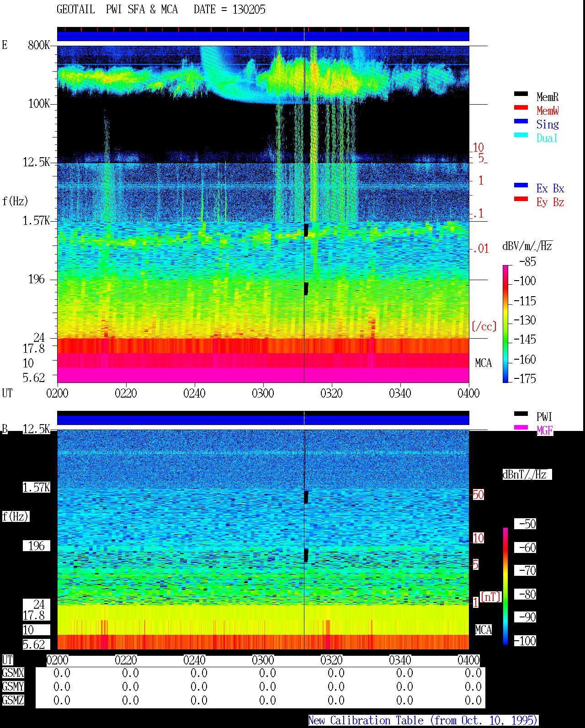Click the MCA label beside the E spectrogram
Screen dimensions: 585x728
(483, 363)
